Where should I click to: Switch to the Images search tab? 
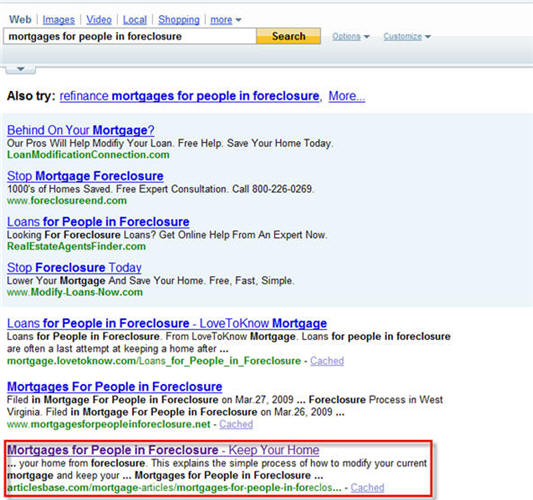[58, 20]
